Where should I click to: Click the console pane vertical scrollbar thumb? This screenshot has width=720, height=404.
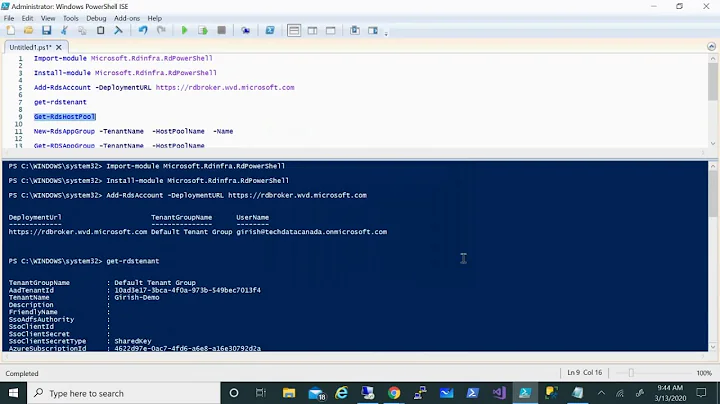pos(712,195)
